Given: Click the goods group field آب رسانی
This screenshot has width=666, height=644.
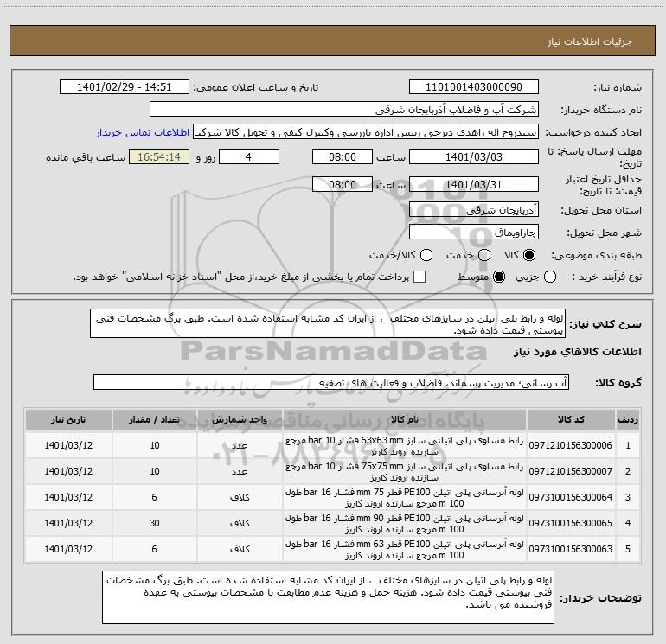Looking at the screenshot, I should click(x=331, y=382).
